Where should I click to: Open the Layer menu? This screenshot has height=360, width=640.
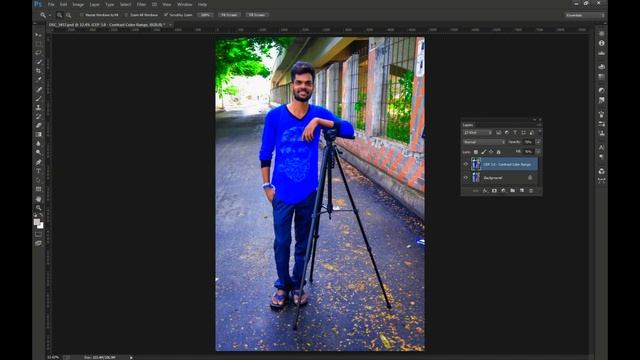(x=94, y=4)
